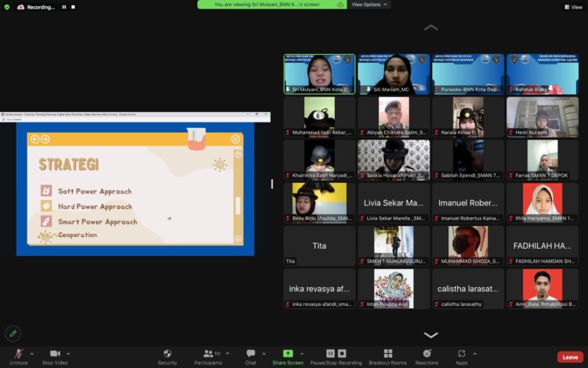The width and height of the screenshot is (588, 368).
Task: Click the green Share Screen icon
Action: click(288, 354)
